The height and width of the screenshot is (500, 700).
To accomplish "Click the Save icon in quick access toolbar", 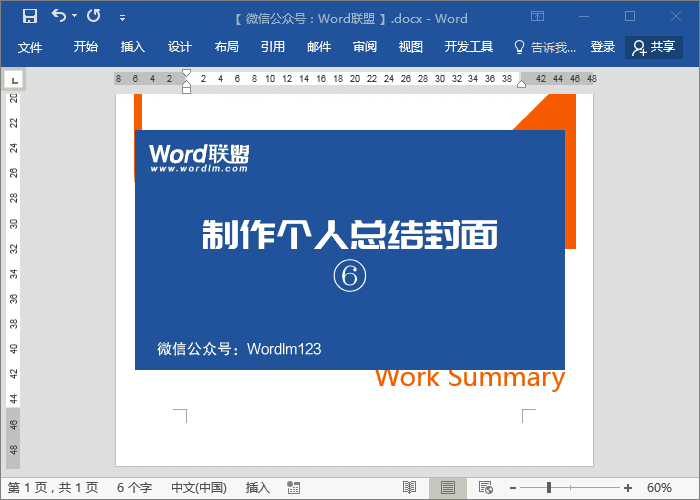I will [x=30, y=17].
